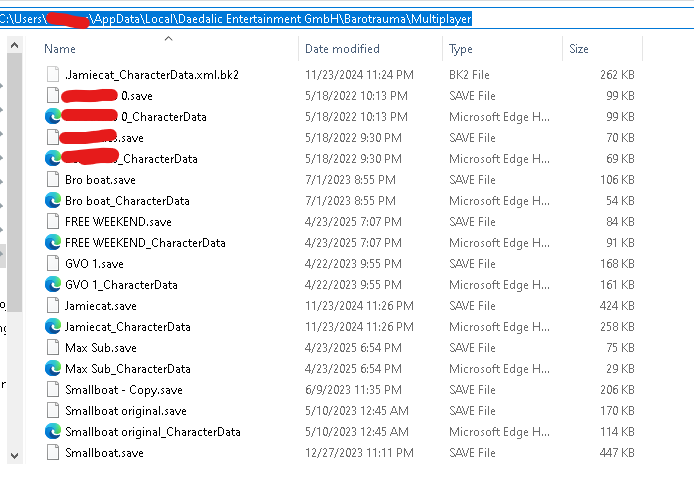This screenshot has height=477, width=694.
Task: Click the Edge icon for Bro boat_CharacterData
Action: tap(53, 200)
